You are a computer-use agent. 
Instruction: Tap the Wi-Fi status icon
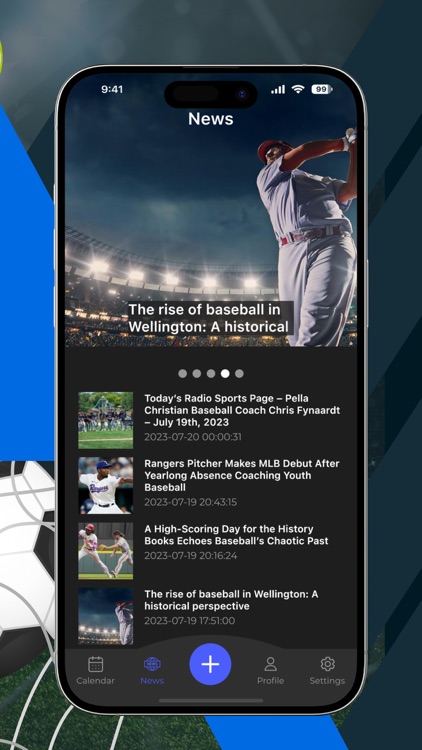[x=298, y=89]
